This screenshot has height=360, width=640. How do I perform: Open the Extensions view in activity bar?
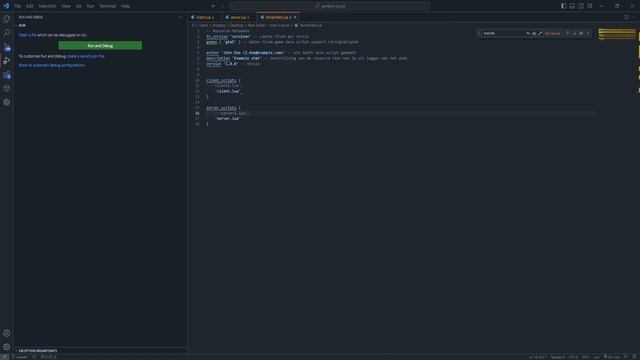7,75
